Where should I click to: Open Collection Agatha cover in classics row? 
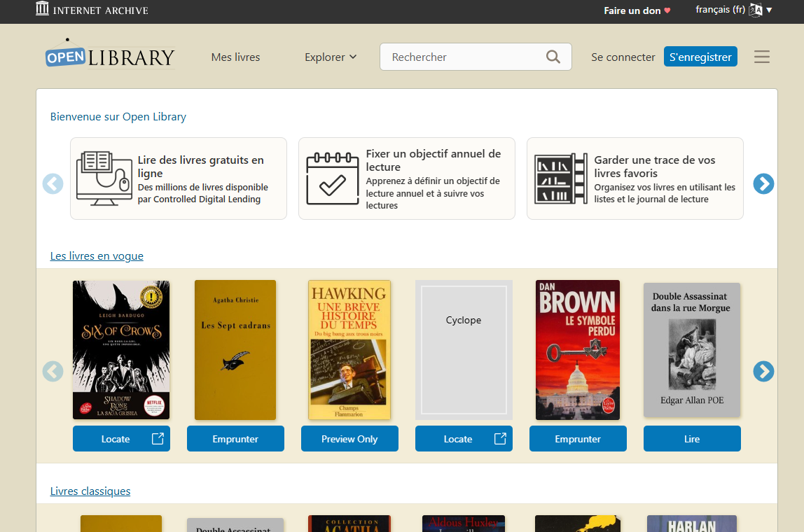pos(349,524)
